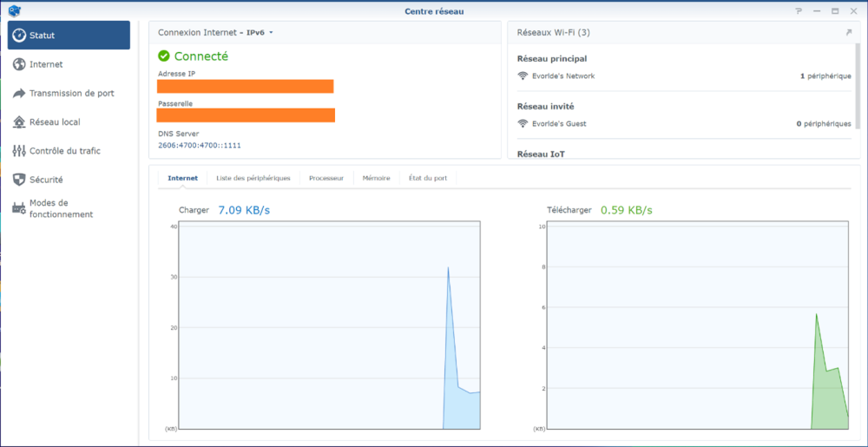The image size is (868, 447).
Task: Click the DNS Server label
Action: tap(178, 134)
